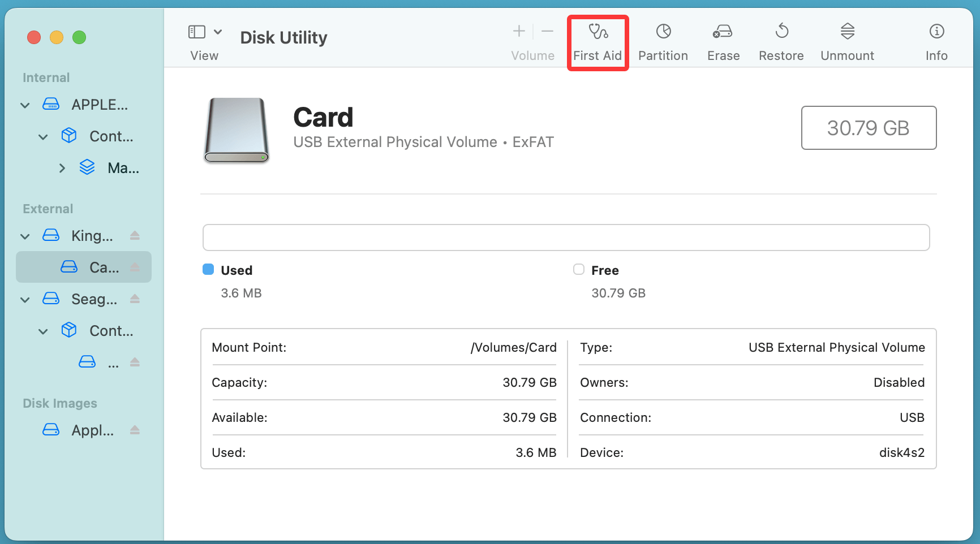Open the View options dropdown
The height and width of the screenshot is (544, 980).
coord(218,32)
